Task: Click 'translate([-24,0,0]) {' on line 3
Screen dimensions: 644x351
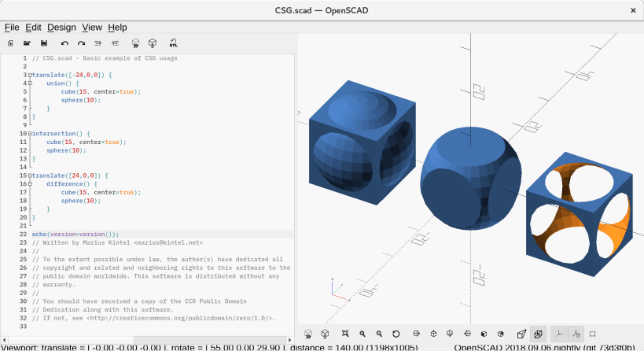Action: click(x=72, y=76)
